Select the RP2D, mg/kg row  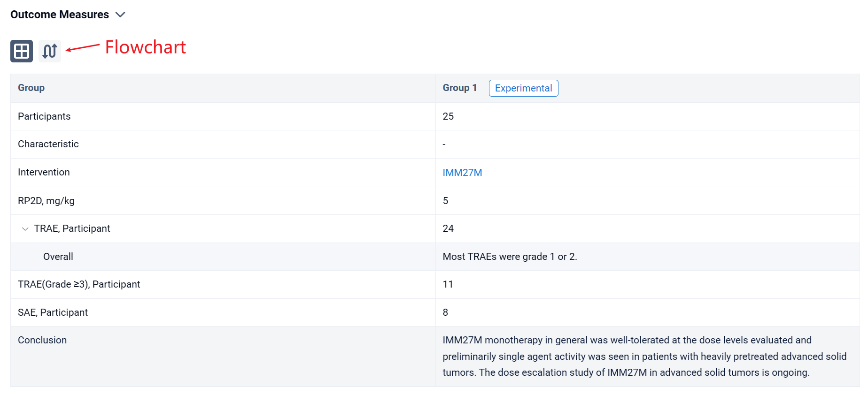pyautogui.click(x=46, y=201)
